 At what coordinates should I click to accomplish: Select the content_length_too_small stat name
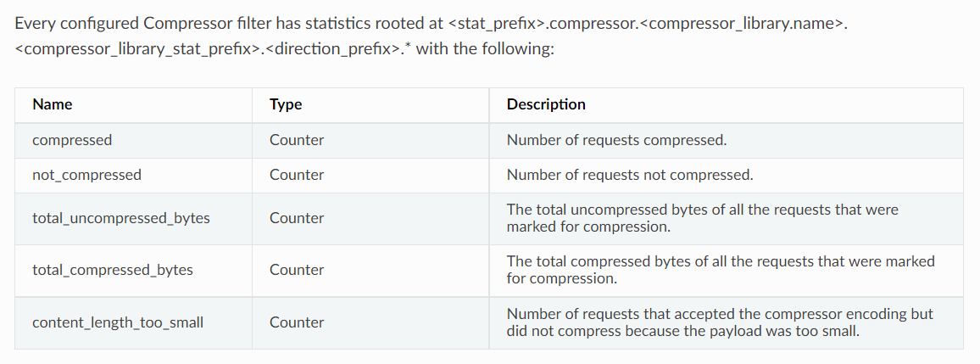pyautogui.click(x=118, y=322)
